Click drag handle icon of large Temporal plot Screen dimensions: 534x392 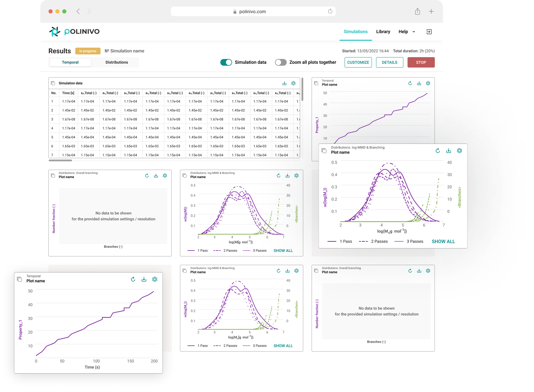click(19, 279)
